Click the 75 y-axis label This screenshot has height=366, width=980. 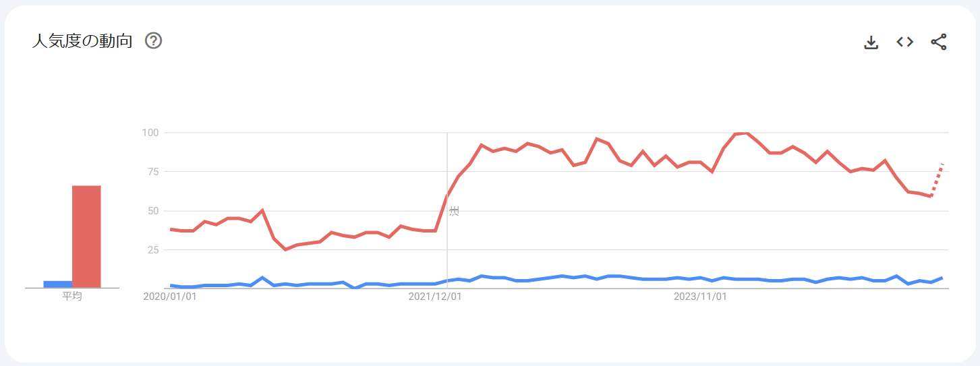(152, 172)
